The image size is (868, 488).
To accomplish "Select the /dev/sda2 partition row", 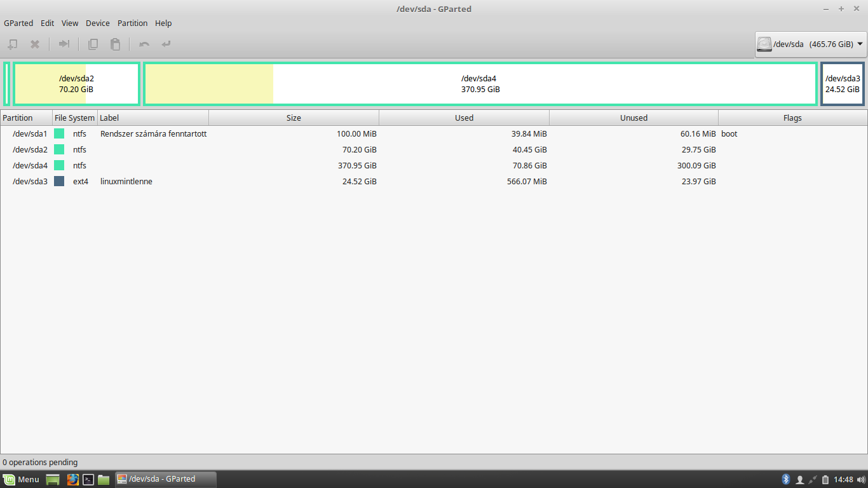I will (x=434, y=150).
